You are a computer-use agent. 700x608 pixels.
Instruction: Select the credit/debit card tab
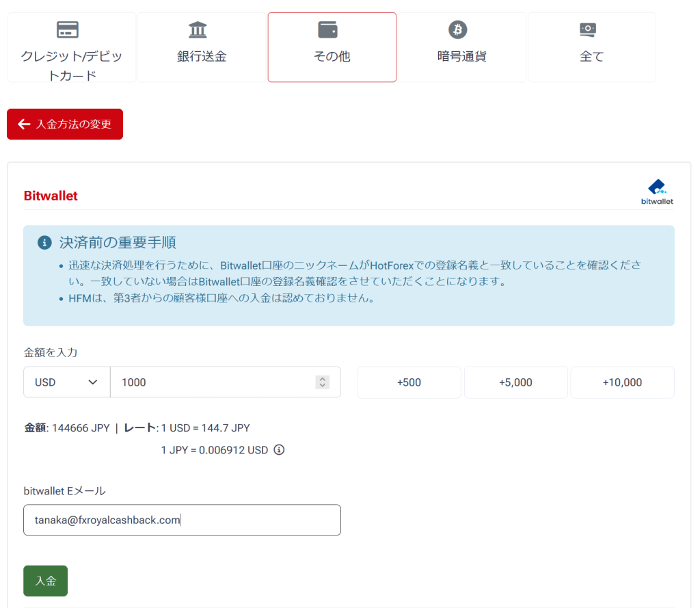pyautogui.click(x=72, y=47)
